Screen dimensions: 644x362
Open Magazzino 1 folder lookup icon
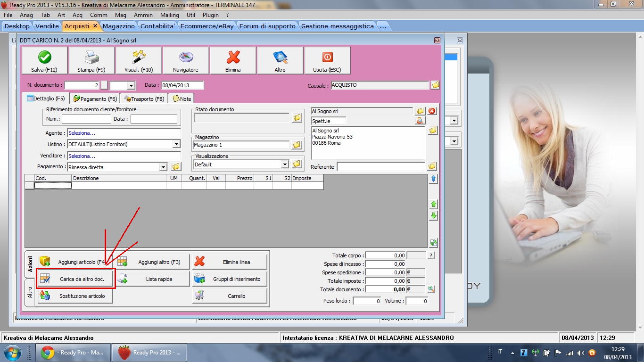coord(297,145)
